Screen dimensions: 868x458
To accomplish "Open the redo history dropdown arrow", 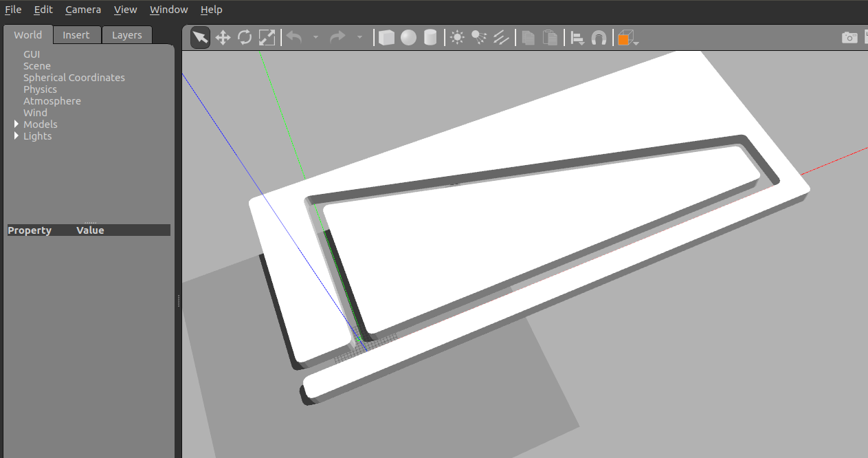I will [x=359, y=37].
